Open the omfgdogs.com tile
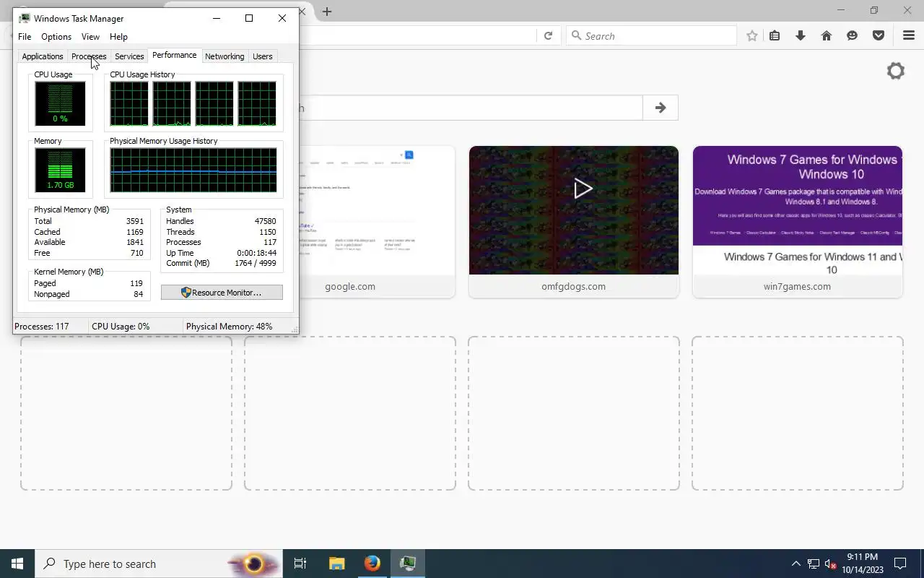924x578 pixels. (x=574, y=222)
